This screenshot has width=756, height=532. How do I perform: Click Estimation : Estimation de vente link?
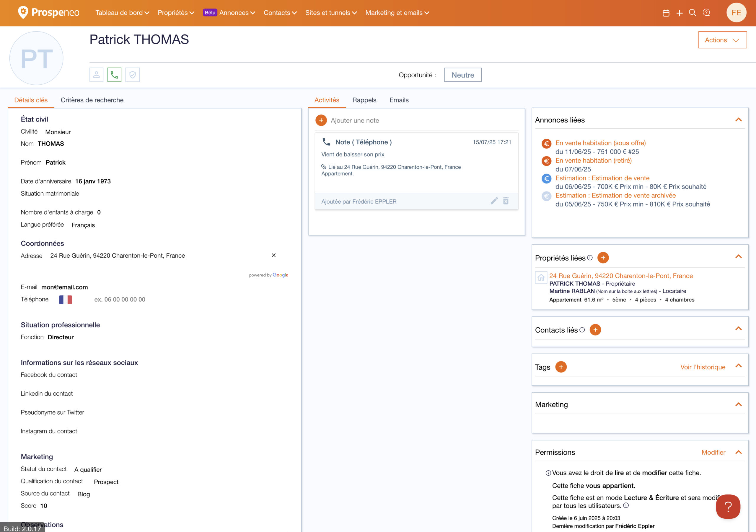602,178
